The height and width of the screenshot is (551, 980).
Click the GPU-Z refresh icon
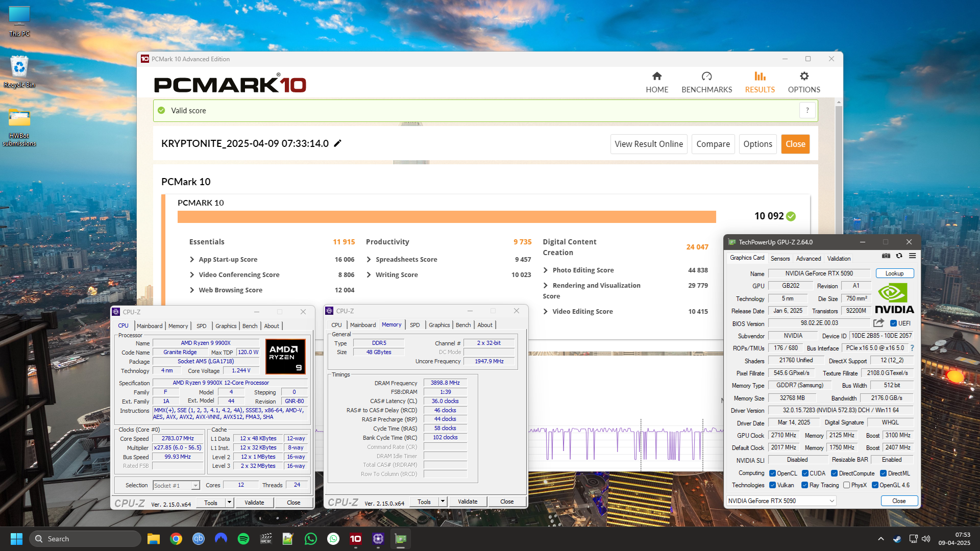(x=899, y=256)
